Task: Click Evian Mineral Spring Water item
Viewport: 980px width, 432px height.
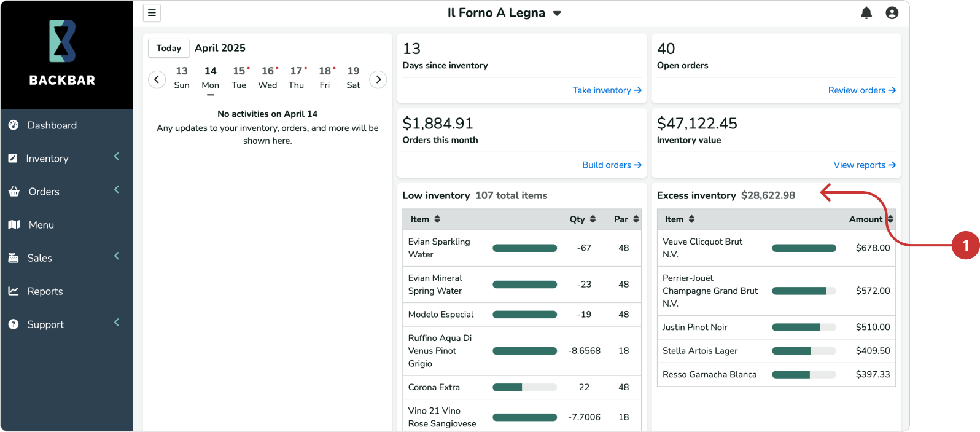Action: (435, 285)
